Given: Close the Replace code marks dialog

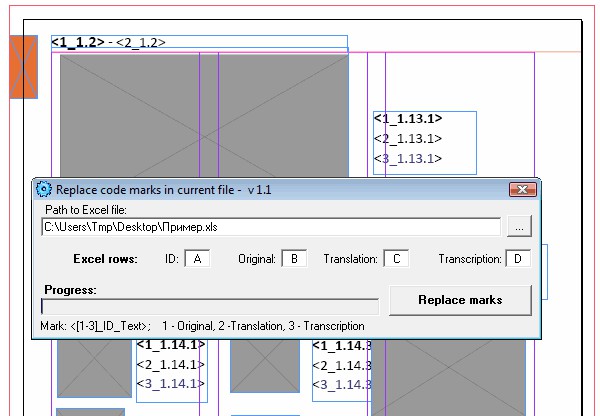Looking at the screenshot, I should tap(523, 189).
